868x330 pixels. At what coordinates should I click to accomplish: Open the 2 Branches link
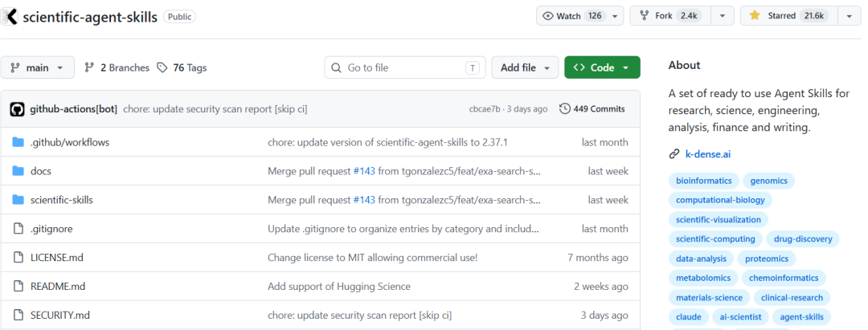pos(117,67)
